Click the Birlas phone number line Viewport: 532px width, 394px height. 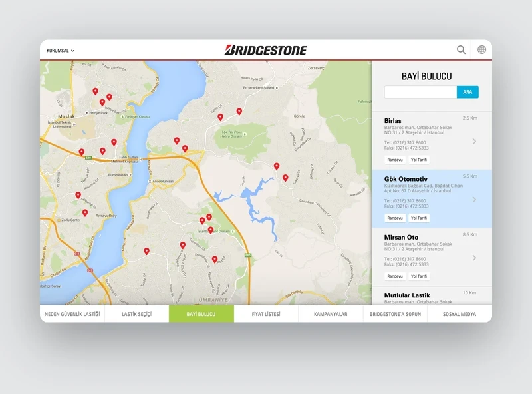[405, 142]
